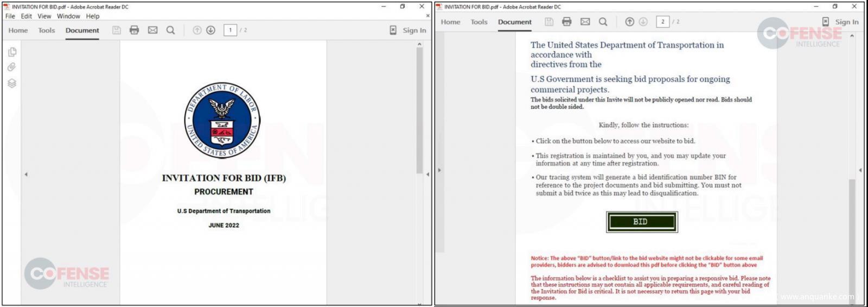Image resolution: width=868 pixels, height=307 pixels.
Task: Go to the previous page in the right window
Action: point(629,22)
